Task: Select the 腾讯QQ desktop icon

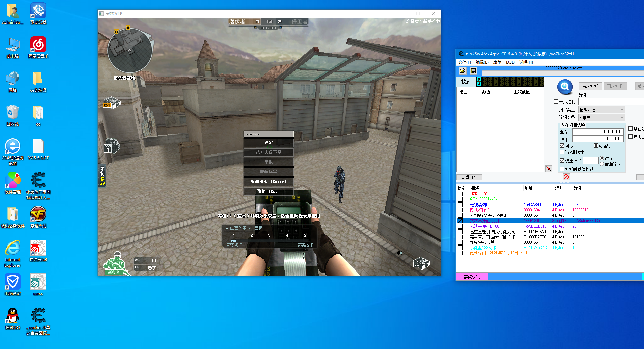Action: (x=13, y=319)
